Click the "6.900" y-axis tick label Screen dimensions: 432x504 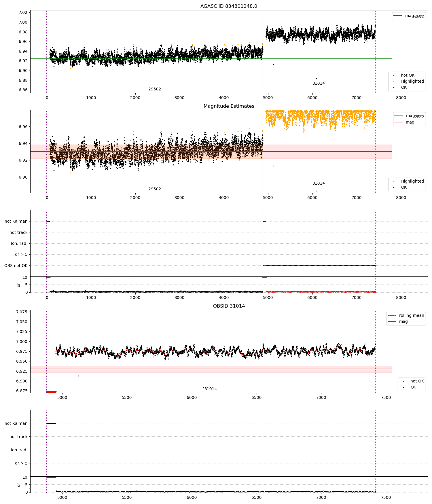[22, 381]
